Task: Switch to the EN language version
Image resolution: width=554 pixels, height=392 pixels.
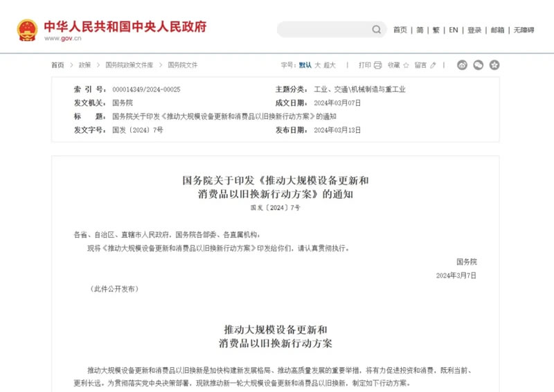Action: 454,30
